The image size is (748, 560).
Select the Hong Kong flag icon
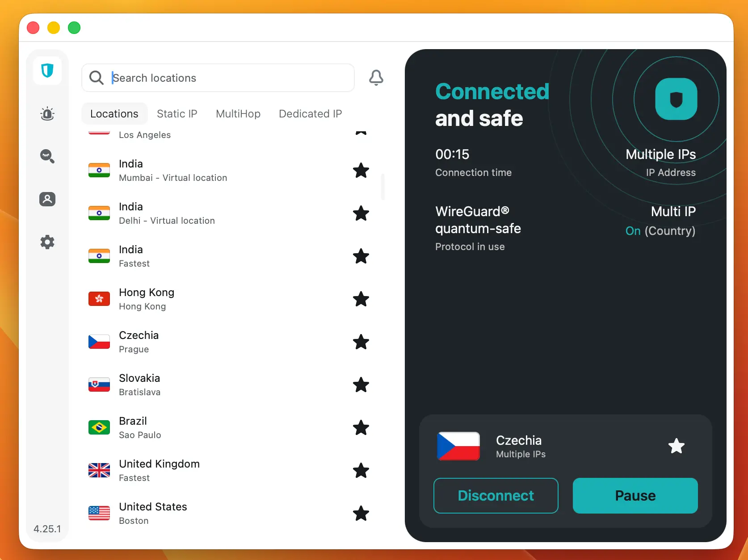coord(99,299)
